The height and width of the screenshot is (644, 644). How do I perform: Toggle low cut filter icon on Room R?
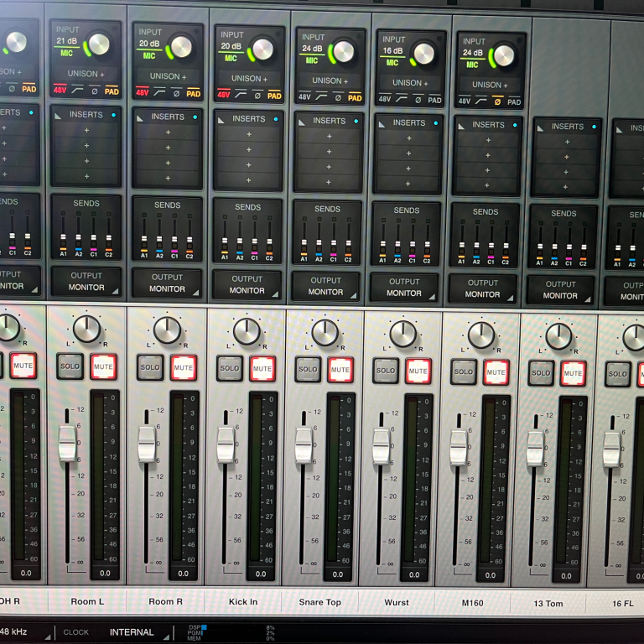pyautogui.click(x=159, y=92)
